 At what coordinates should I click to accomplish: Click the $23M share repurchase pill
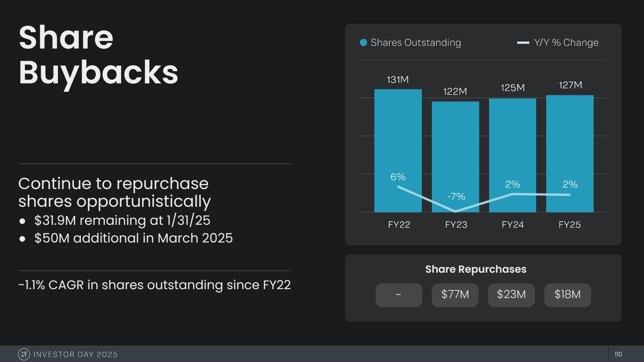511,295
